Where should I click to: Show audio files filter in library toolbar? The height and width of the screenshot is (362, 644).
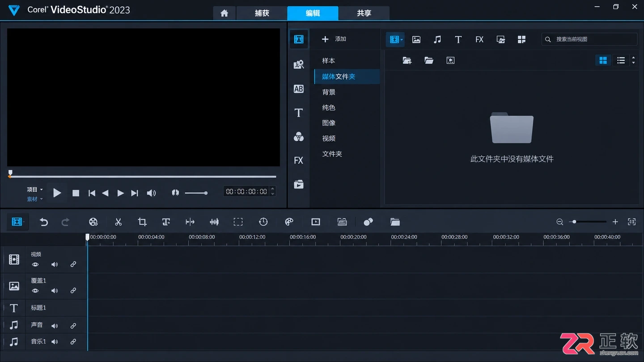(x=437, y=39)
